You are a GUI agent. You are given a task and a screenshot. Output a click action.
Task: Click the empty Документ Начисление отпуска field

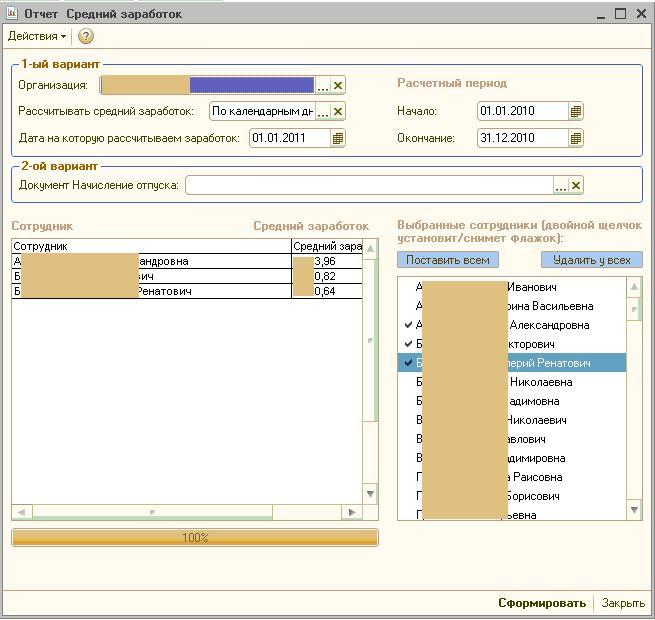click(x=370, y=185)
